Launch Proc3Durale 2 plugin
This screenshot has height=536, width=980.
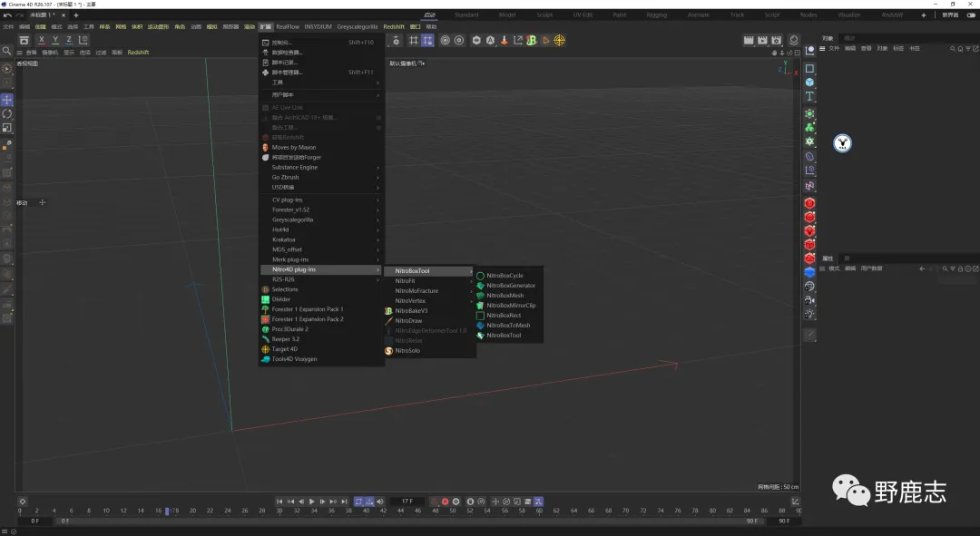(321, 329)
